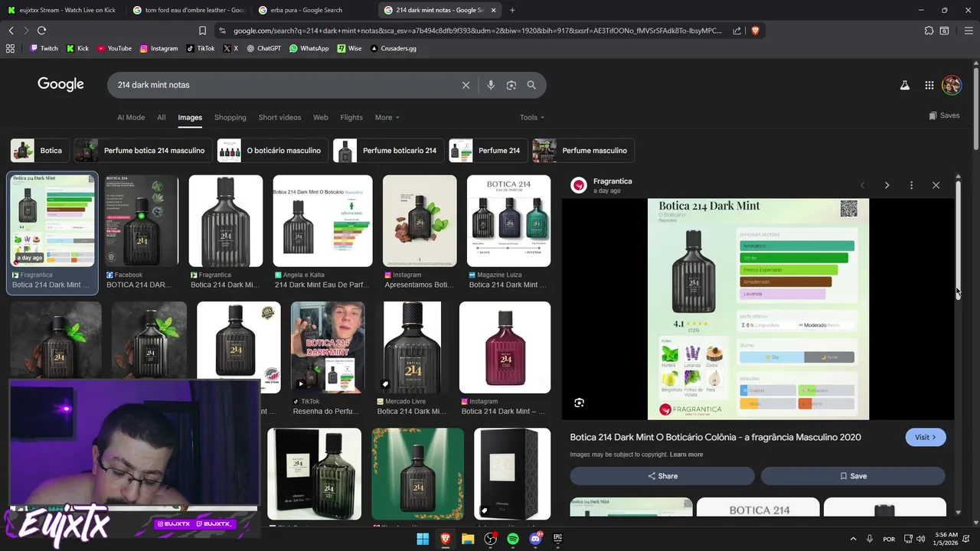Go back to the previous page

coord(11,31)
